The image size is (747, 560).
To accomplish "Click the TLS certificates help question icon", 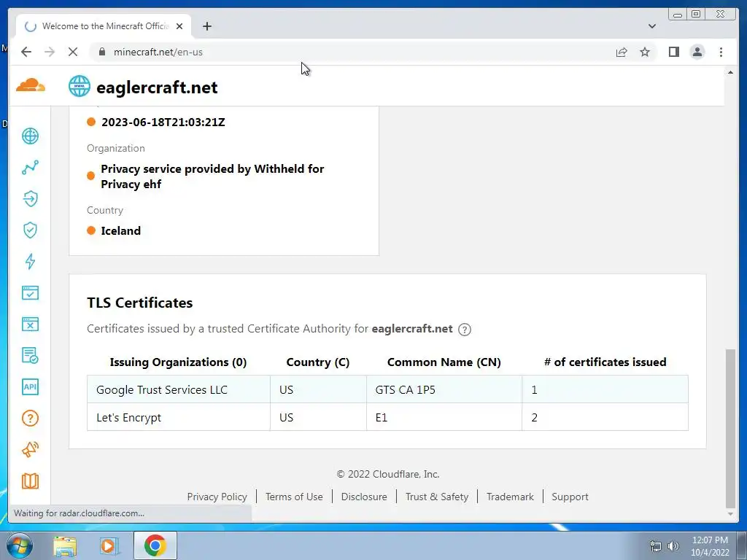I will [x=465, y=330].
